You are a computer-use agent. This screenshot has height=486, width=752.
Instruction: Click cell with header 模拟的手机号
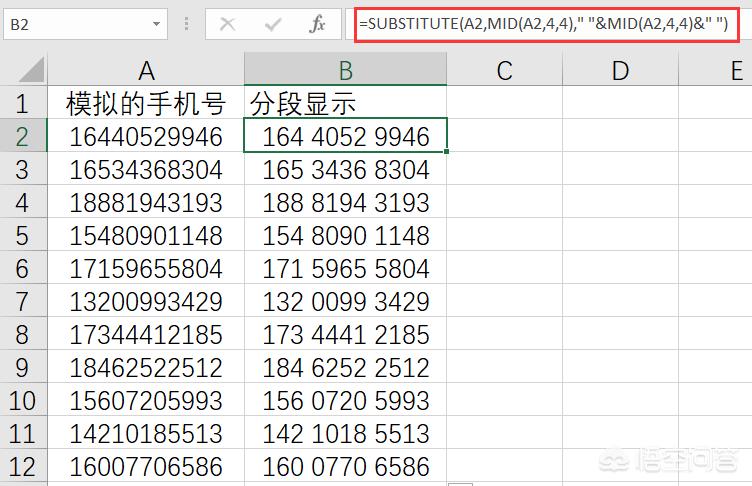tap(146, 102)
